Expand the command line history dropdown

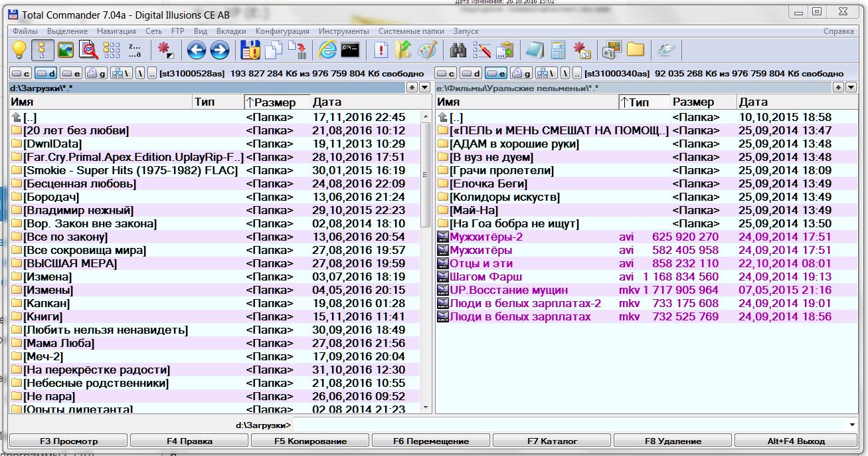[852, 424]
